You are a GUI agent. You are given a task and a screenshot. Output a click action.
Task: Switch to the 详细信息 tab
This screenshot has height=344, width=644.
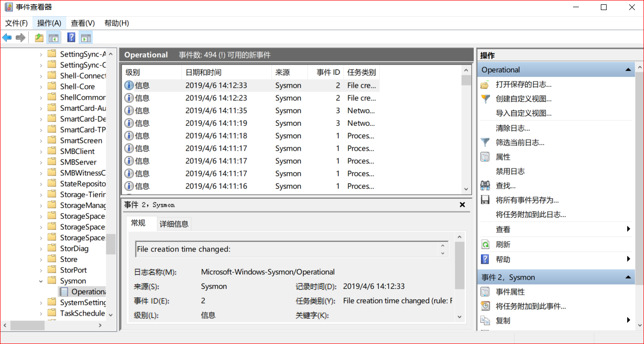pyautogui.click(x=174, y=224)
